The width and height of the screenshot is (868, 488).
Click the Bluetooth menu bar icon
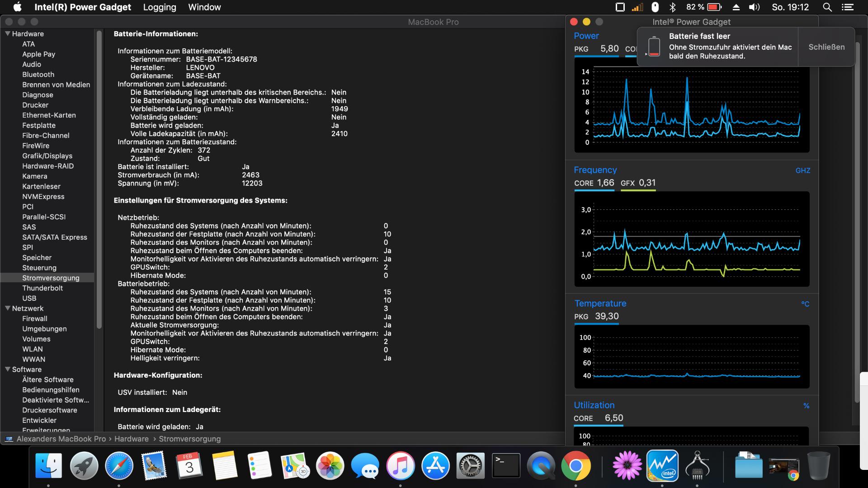672,7
